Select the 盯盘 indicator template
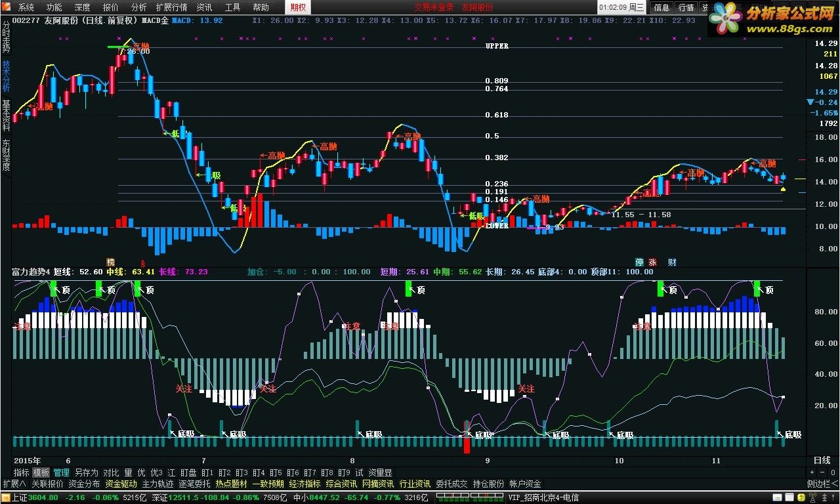Viewport: 840px width, 504px height. coord(188,472)
